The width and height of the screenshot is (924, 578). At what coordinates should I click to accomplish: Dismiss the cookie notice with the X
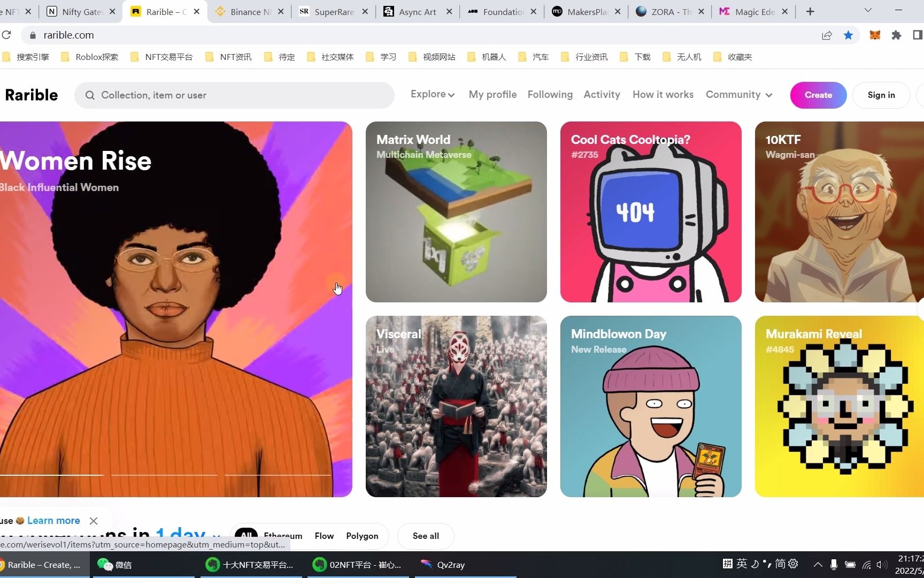94,521
